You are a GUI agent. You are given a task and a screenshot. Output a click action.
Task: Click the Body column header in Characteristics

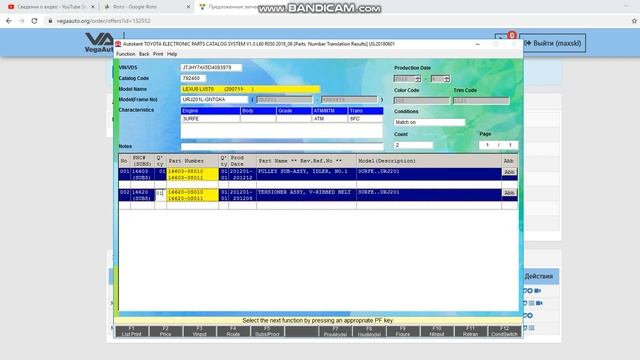tap(258, 111)
